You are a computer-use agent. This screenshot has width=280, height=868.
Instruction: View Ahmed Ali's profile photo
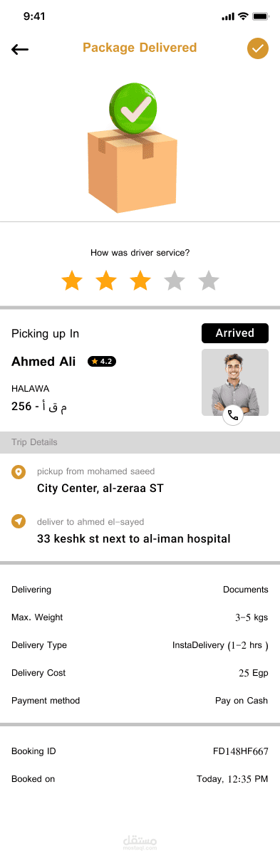click(235, 382)
